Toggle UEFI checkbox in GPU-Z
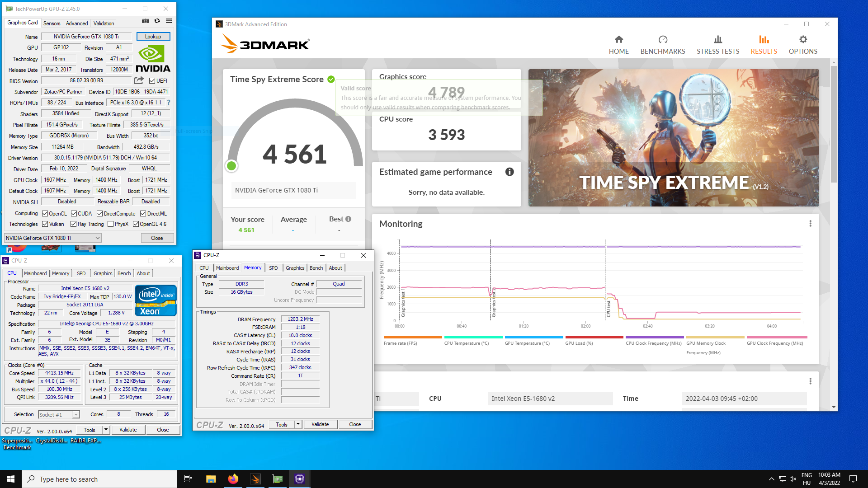The width and height of the screenshot is (868, 488). click(152, 81)
